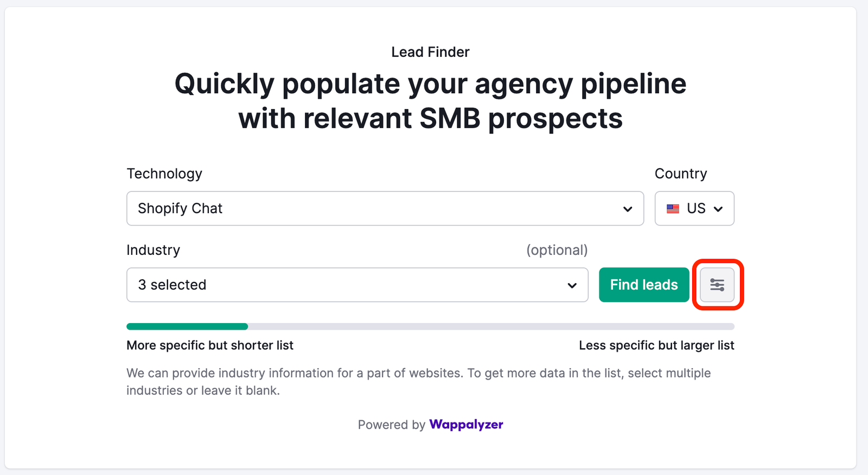
Task: Click the green portion of the progress slider
Action: (187, 326)
